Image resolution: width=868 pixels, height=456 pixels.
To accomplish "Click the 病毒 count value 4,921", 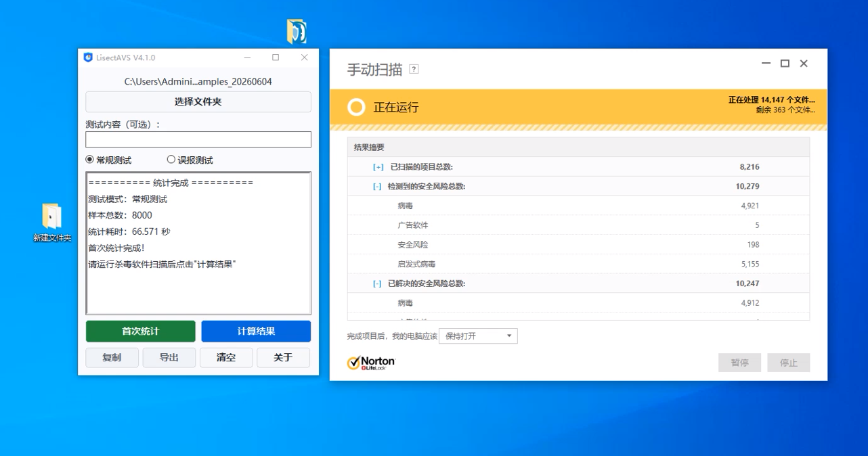I will [x=750, y=206].
